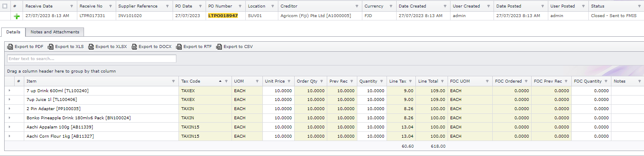Image resolution: width=644 pixels, height=156 pixels.
Task: Click the Export to RTF icon
Action: [x=179, y=47]
